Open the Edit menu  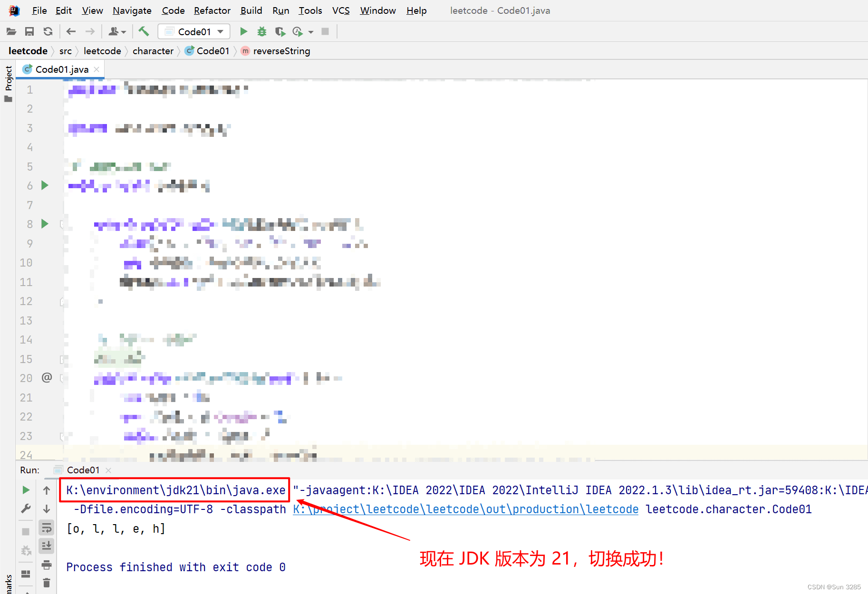pyautogui.click(x=64, y=10)
